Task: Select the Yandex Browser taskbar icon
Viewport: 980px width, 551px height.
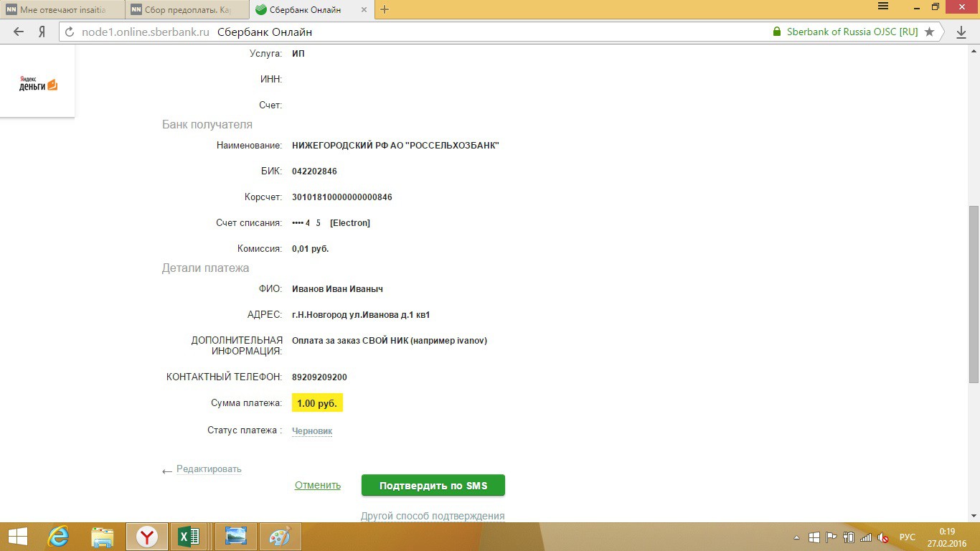Action: [x=147, y=537]
